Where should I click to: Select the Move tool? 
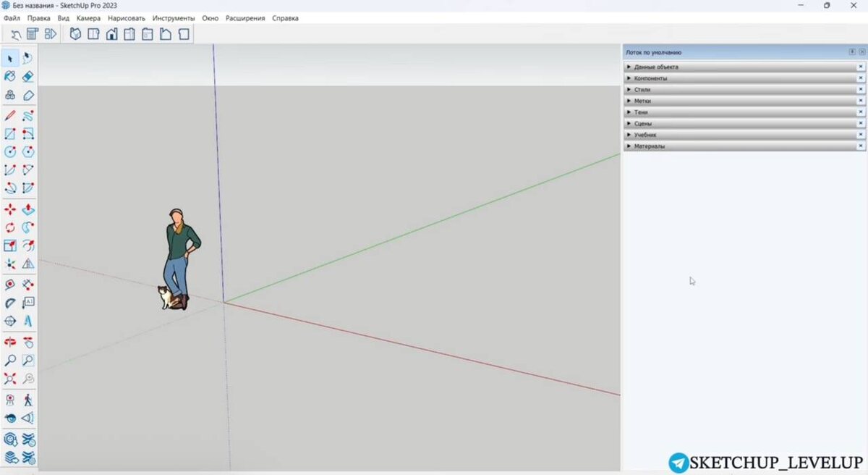click(10, 209)
